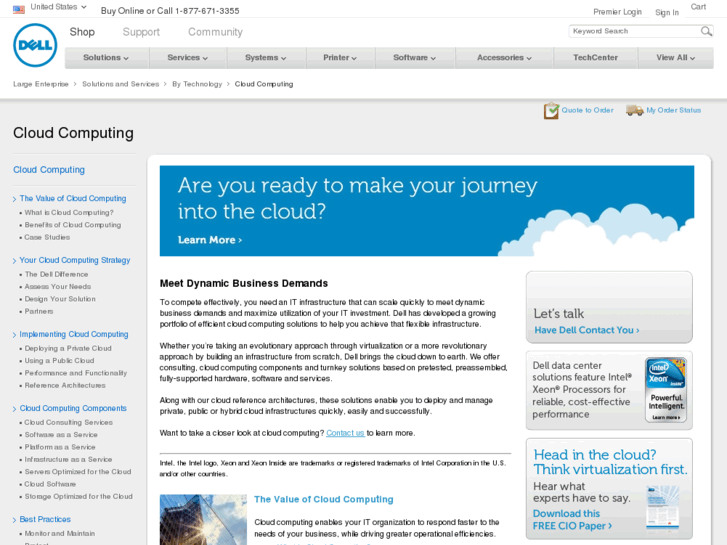Click the Sign In link

667,13
